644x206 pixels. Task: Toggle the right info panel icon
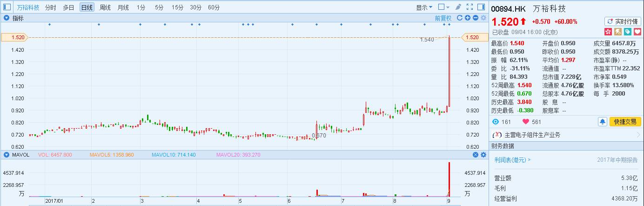click(481, 7)
